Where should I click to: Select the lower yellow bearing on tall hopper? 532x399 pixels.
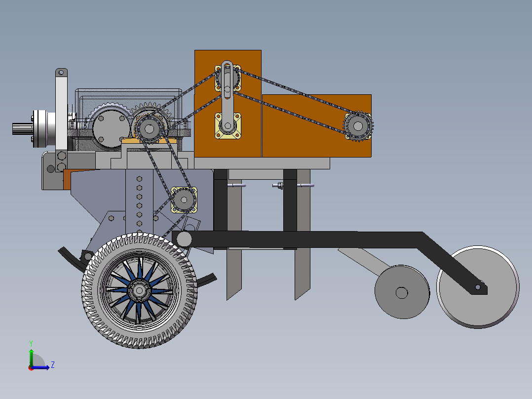pos(228,126)
